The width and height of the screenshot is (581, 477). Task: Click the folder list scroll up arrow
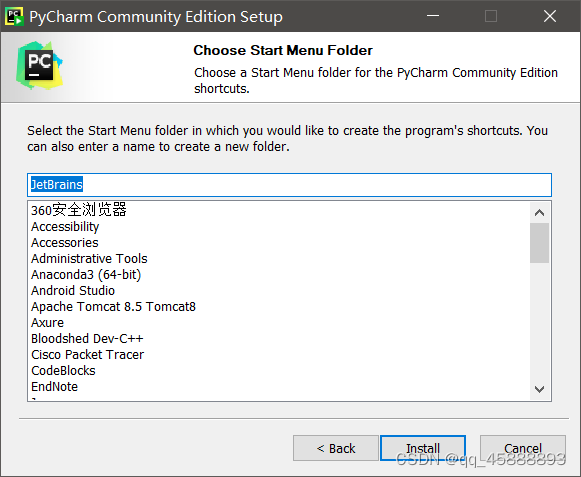[540, 213]
